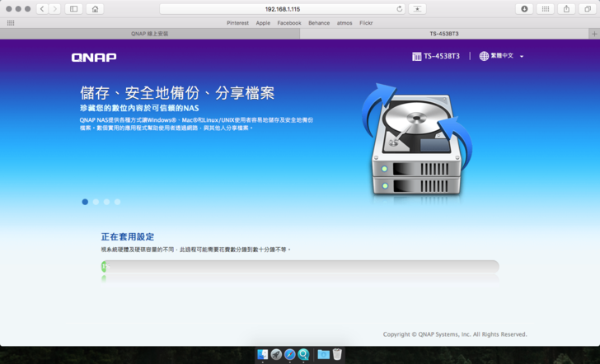
Task: Go to the browser home page icon
Action: click(95, 8)
